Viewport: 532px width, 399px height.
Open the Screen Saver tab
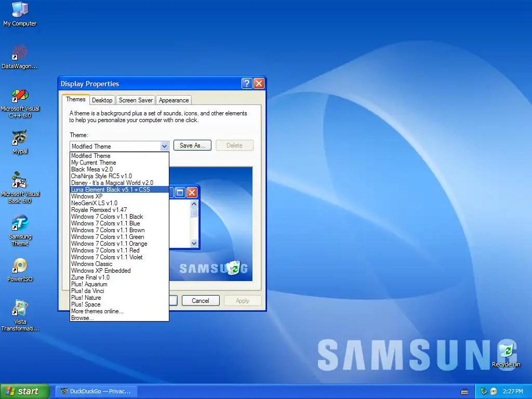[x=136, y=100]
